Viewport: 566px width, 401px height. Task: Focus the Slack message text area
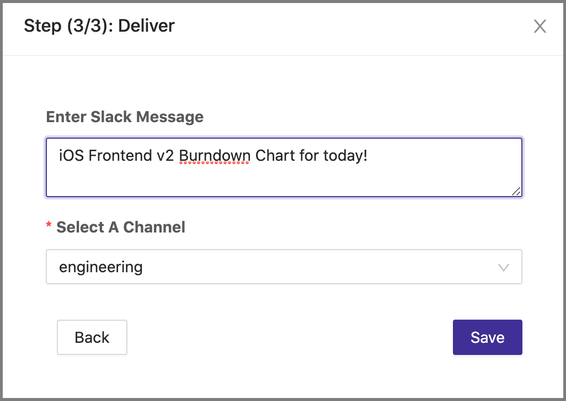coord(284,167)
